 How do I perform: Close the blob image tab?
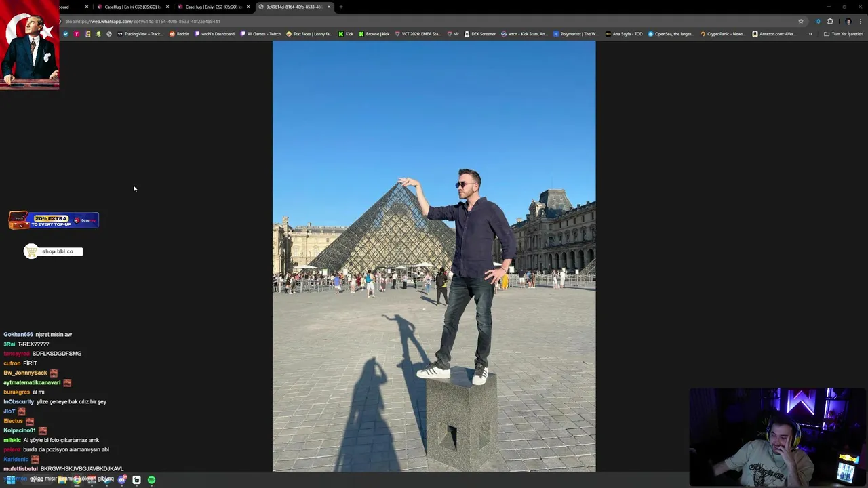coord(329,7)
